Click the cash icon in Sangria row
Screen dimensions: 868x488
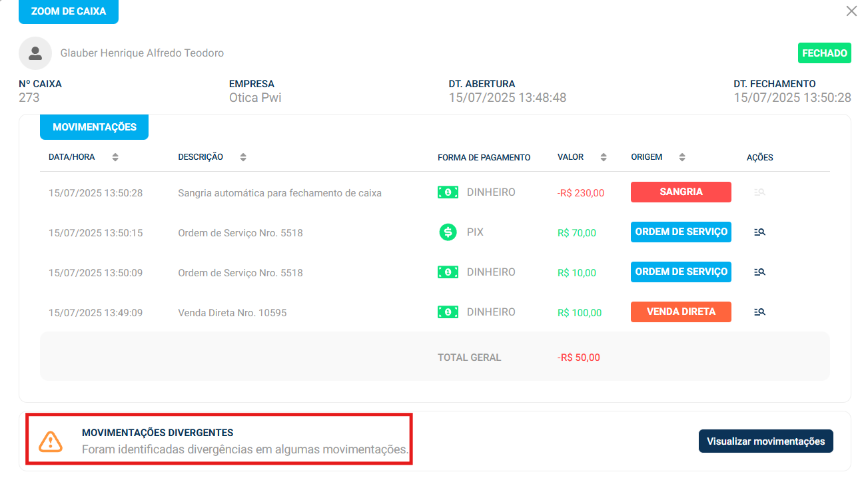click(x=448, y=192)
